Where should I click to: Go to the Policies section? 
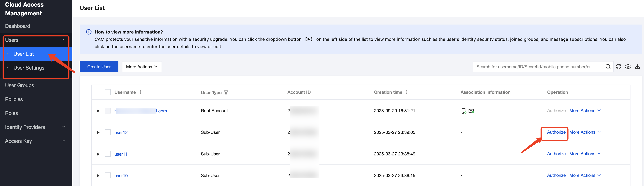coord(14,99)
